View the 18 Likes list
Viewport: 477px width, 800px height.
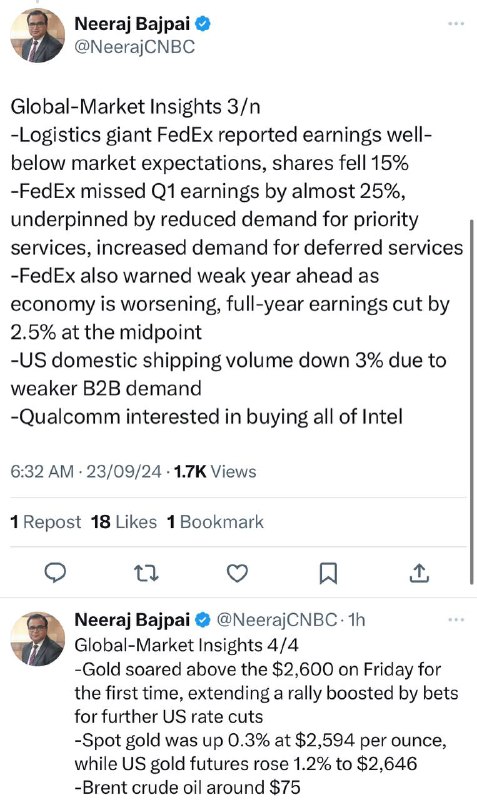click(124, 522)
